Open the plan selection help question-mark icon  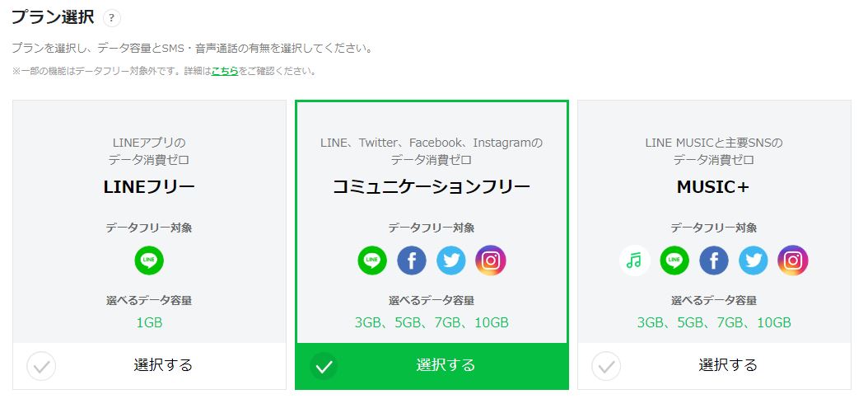111,18
